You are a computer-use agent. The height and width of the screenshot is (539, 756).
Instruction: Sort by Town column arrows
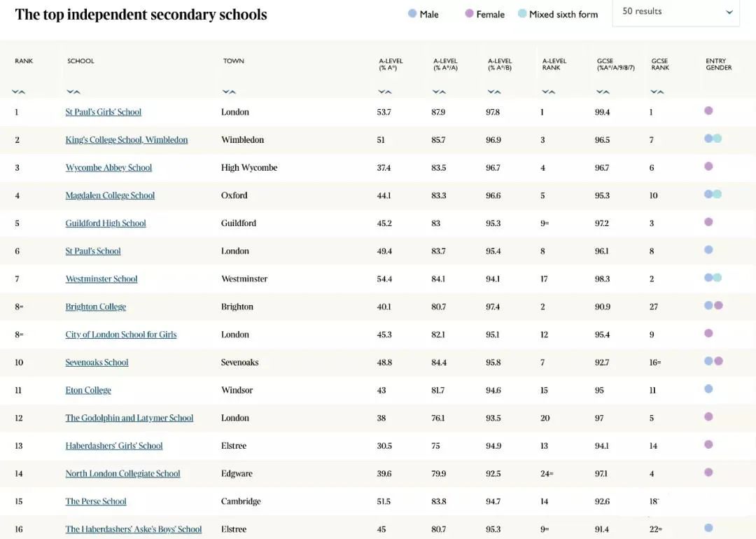229,92
